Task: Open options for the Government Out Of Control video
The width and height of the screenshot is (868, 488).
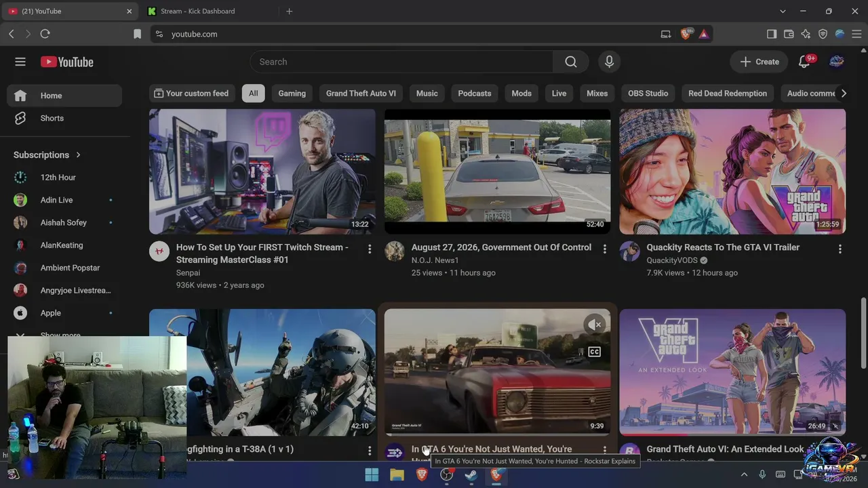Action: click(605, 249)
